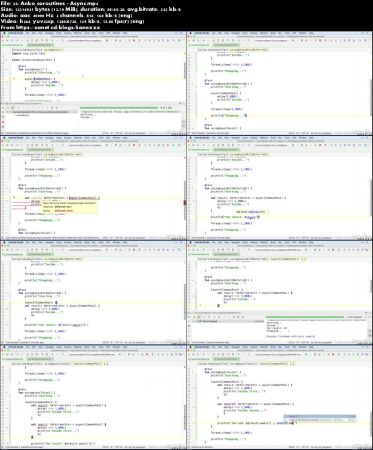Viewport: 373px width, 450px height.
Task: Click the green test progress bar above the 'Process finished' output
Action: coord(305,317)
